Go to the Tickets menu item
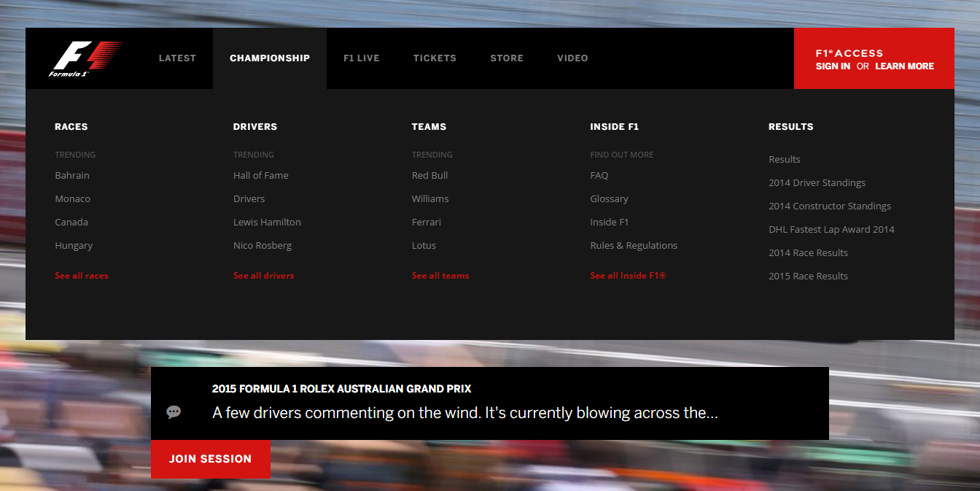Viewport: 980px width, 491px height. (435, 58)
